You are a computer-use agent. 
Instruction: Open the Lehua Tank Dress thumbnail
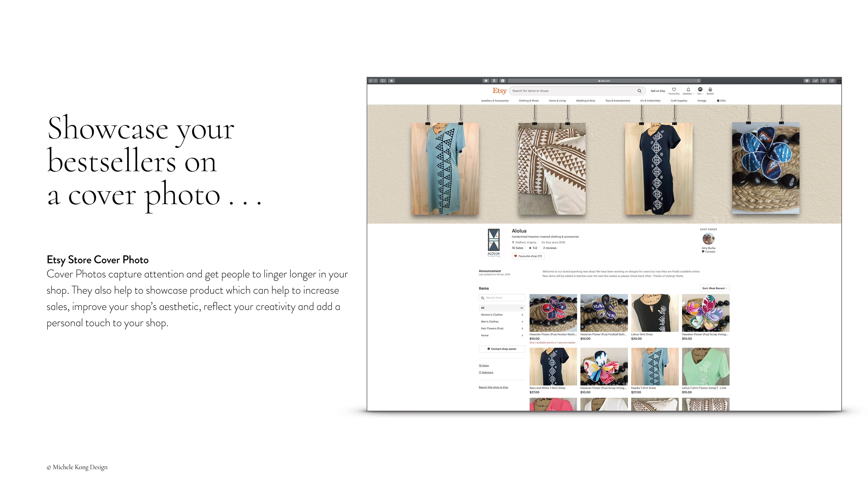tap(655, 313)
